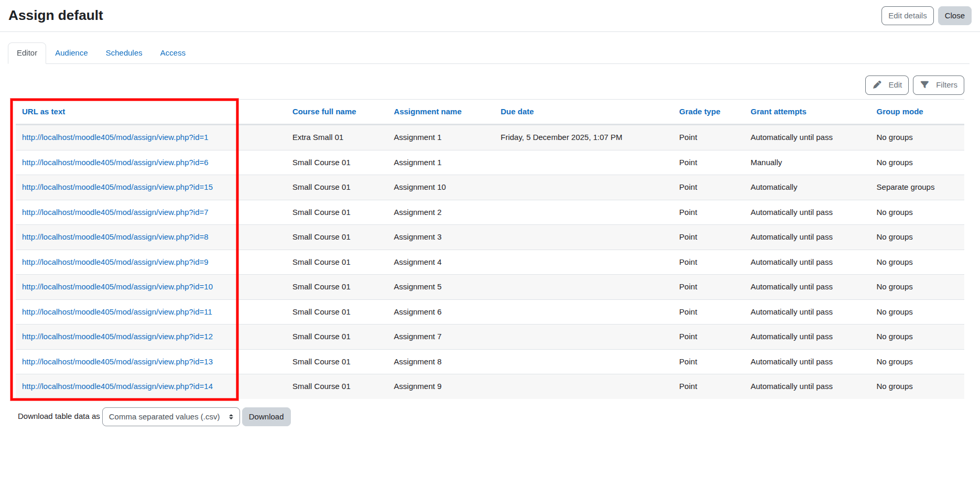
Task: Select the Editor tab
Action: pos(27,53)
